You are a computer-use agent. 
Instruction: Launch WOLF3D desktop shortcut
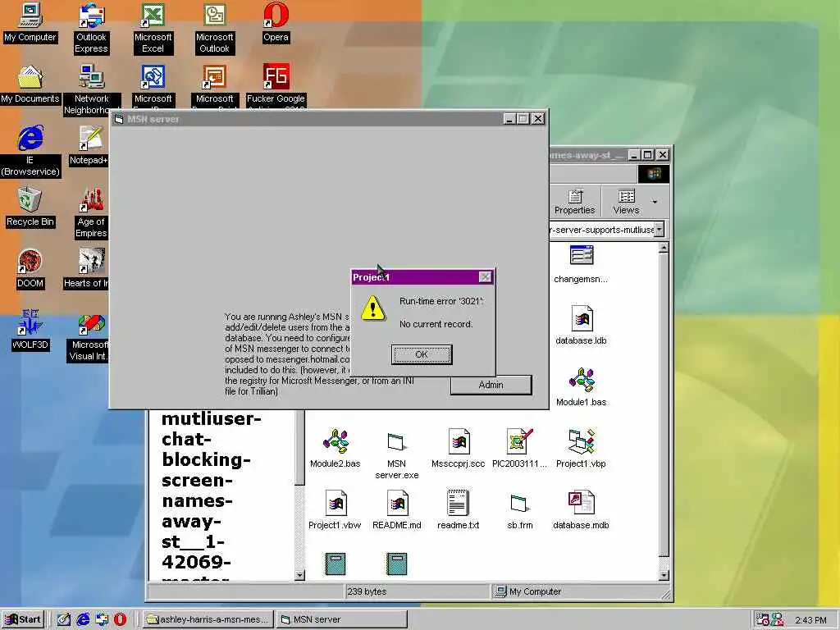[x=30, y=331]
